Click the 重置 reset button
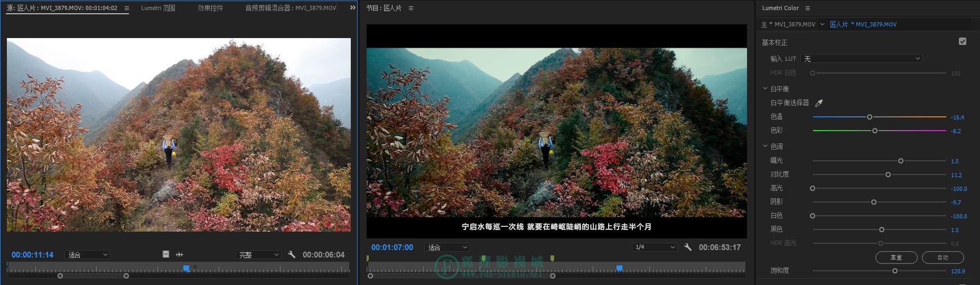 (897, 258)
